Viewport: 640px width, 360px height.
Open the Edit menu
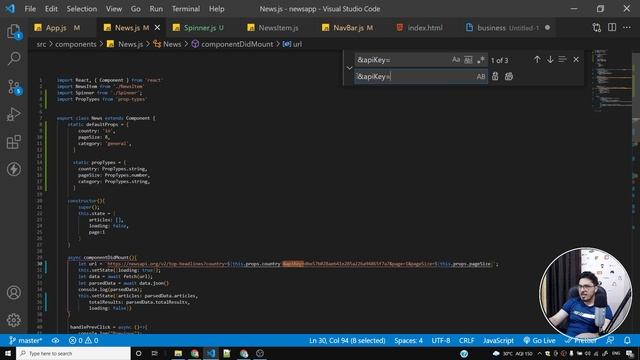[x=51, y=9]
